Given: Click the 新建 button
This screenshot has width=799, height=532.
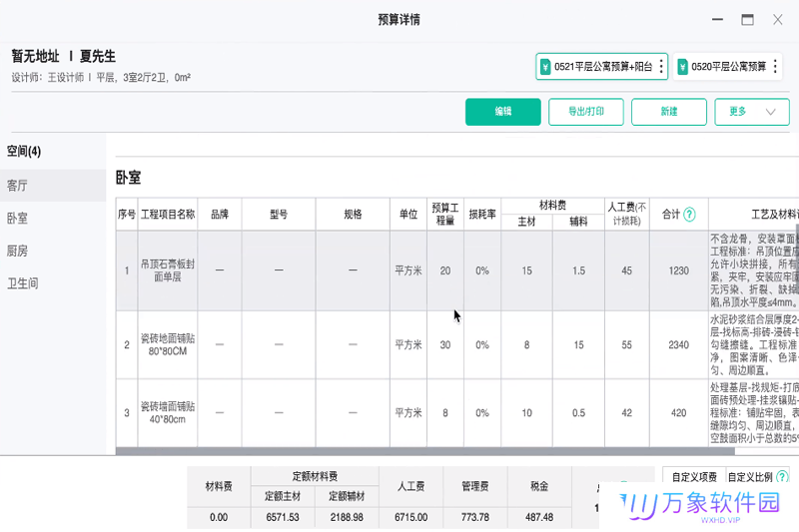Looking at the screenshot, I should pyautogui.click(x=669, y=112).
